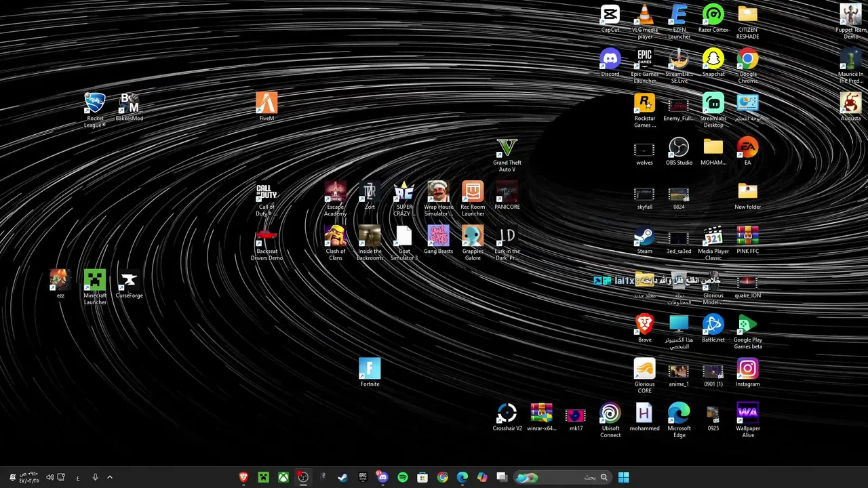
Task: Open the Windows Start menu button
Action: pyautogui.click(x=624, y=477)
